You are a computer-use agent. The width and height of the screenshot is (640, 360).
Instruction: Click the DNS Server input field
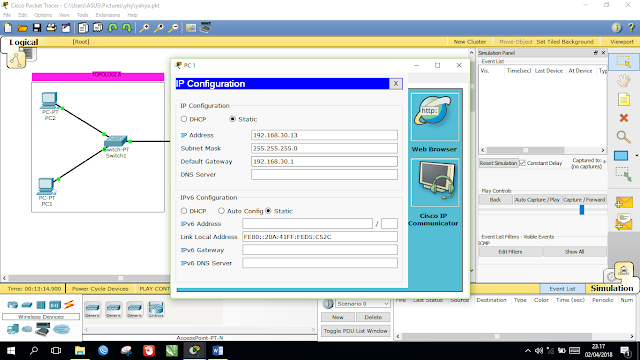tap(324, 174)
